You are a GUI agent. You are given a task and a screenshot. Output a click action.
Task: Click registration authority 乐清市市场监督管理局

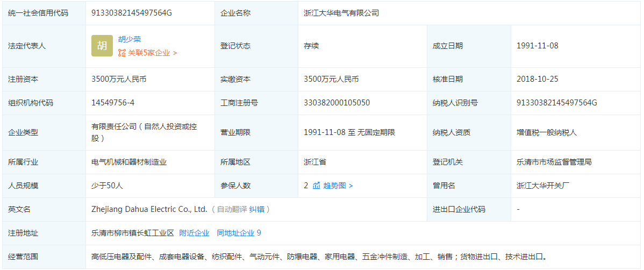554,162
